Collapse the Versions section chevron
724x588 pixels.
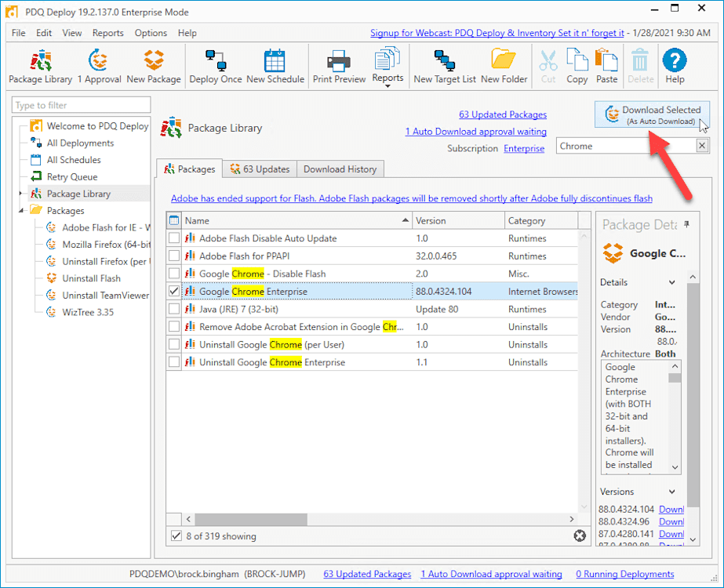tap(671, 492)
